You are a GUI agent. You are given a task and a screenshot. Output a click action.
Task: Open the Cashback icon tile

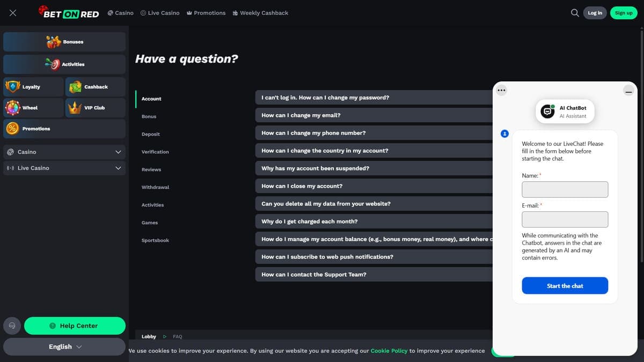tap(96, 87)
